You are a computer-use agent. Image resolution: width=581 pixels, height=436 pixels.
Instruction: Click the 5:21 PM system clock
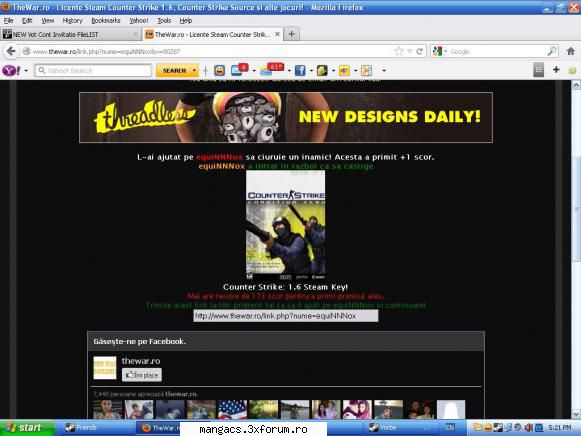[560, 428]
